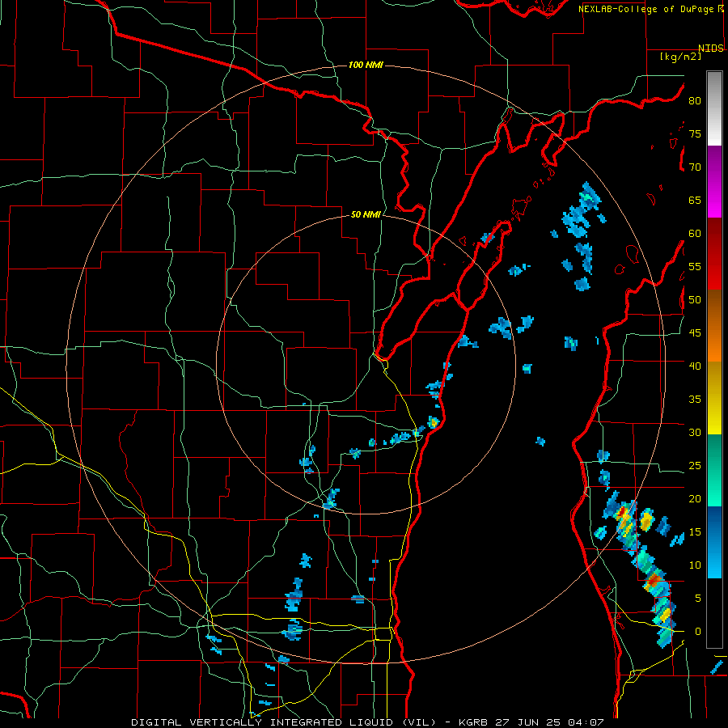Click the black bottom segment of the color bar
Viewport: 728px width, 728px height.
click(714, 613)
